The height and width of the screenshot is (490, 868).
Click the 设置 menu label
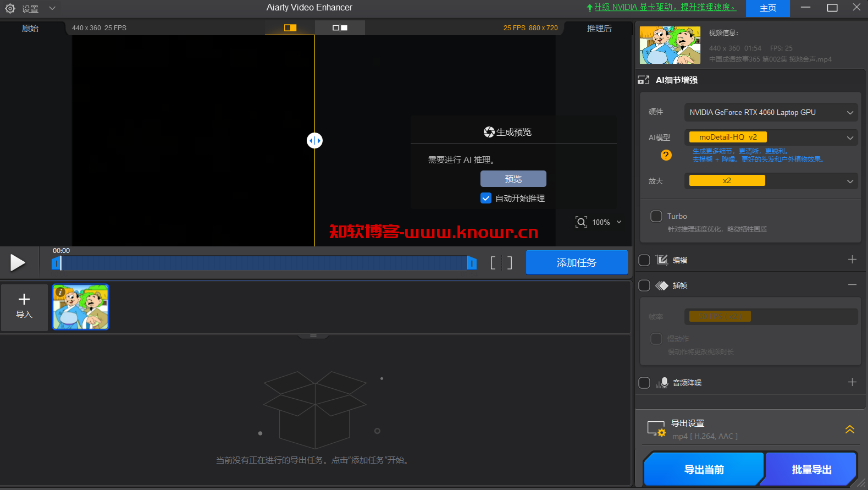[x=30, y=9]
